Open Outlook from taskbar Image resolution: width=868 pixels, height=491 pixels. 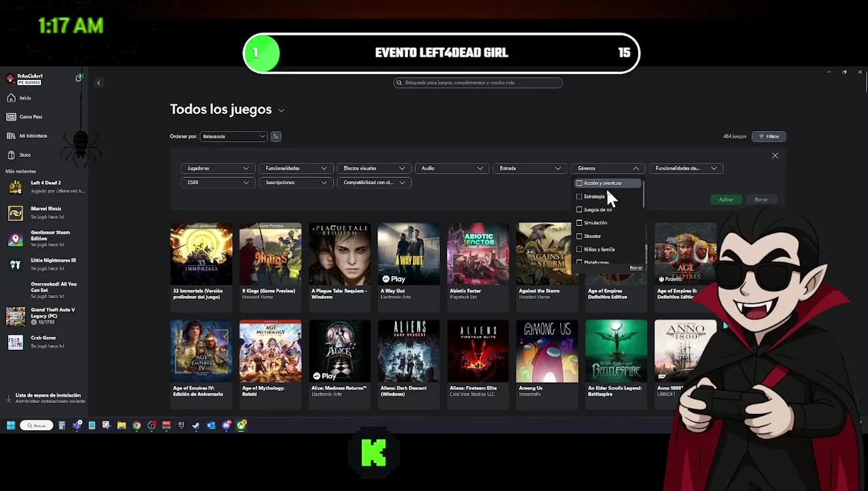click(x=211, y=426)
